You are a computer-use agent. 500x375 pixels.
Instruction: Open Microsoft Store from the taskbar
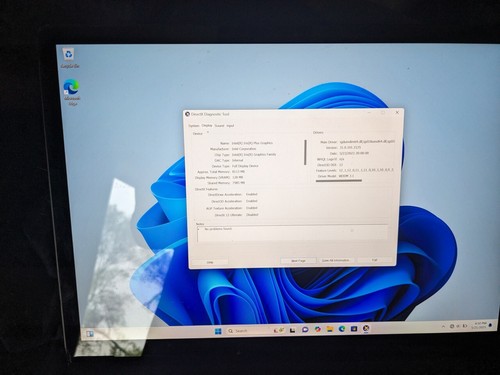[x=354, y=329]
